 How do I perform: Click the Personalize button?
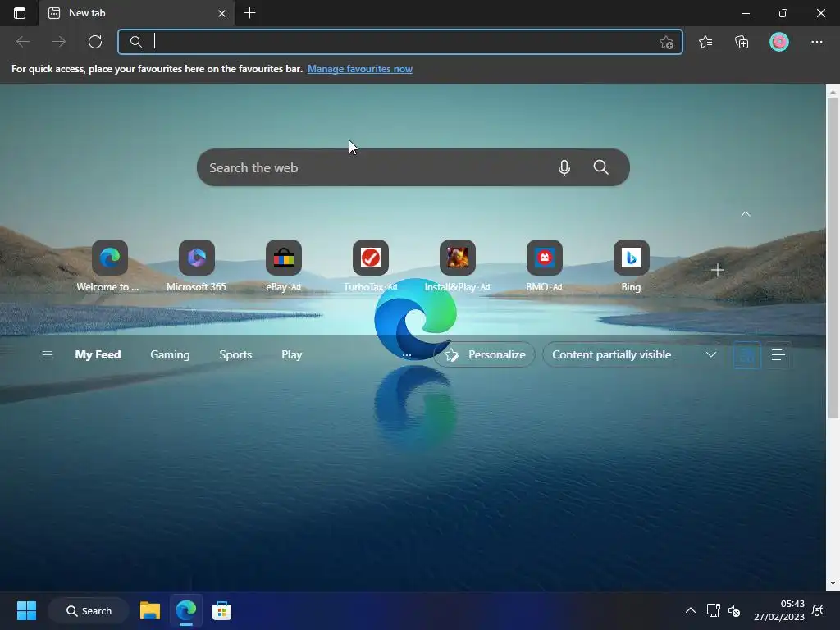coord(484,354)
